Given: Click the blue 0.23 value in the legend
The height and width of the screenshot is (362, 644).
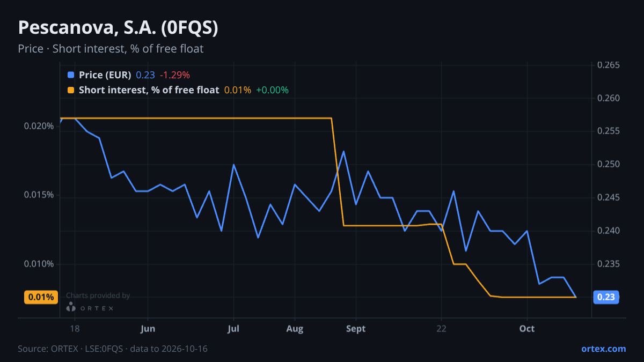Looking at the screenshot, I should point(145,75).
